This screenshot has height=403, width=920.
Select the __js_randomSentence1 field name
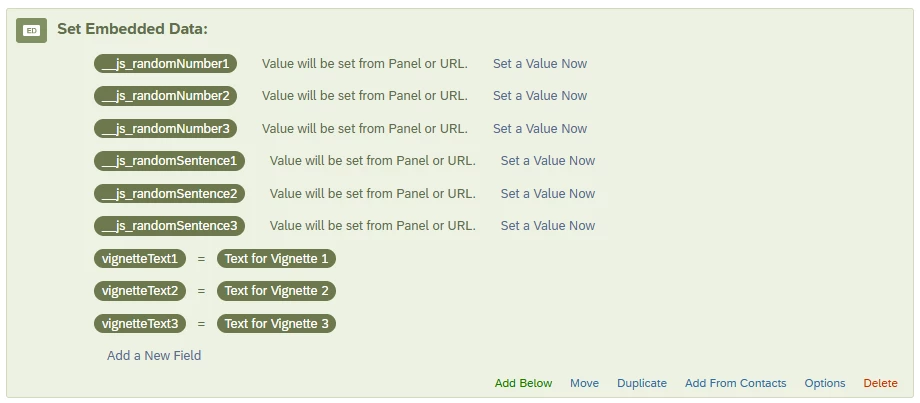point(170,161)
